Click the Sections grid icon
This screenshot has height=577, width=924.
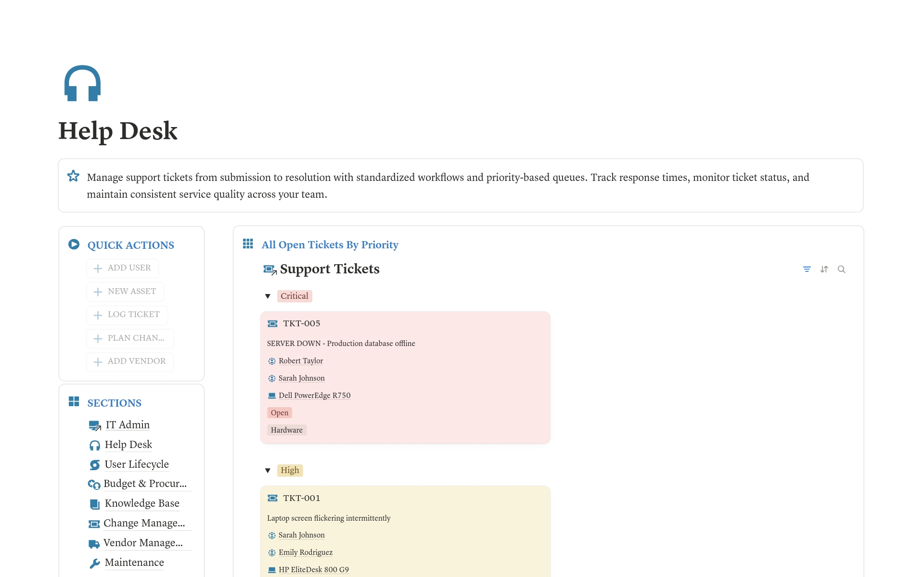[74, 401]
